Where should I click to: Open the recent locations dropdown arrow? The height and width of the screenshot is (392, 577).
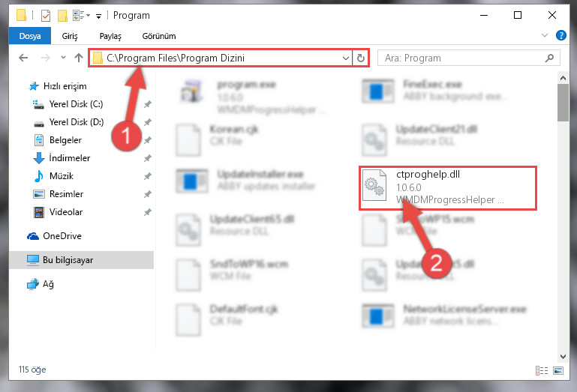[x=63, y=58]
